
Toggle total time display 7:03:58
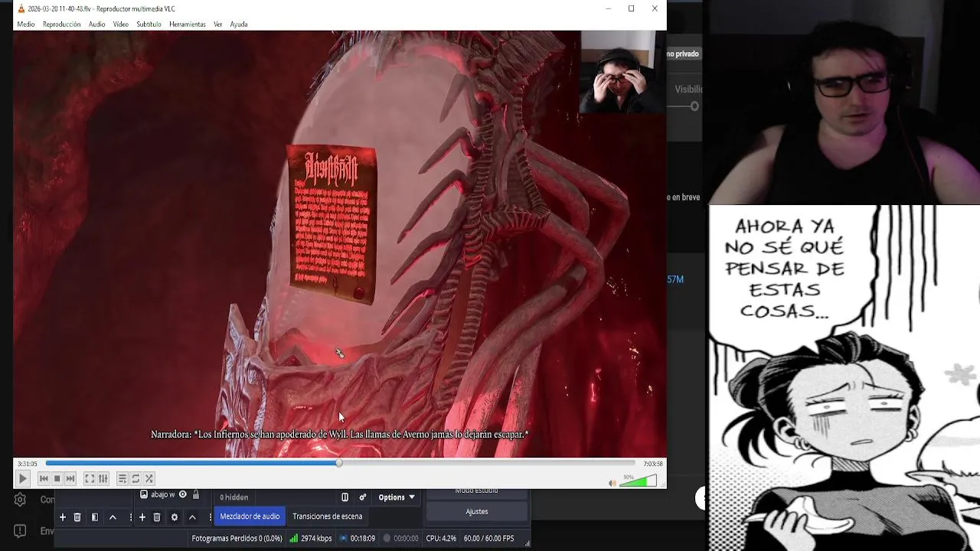pos(652,464)
